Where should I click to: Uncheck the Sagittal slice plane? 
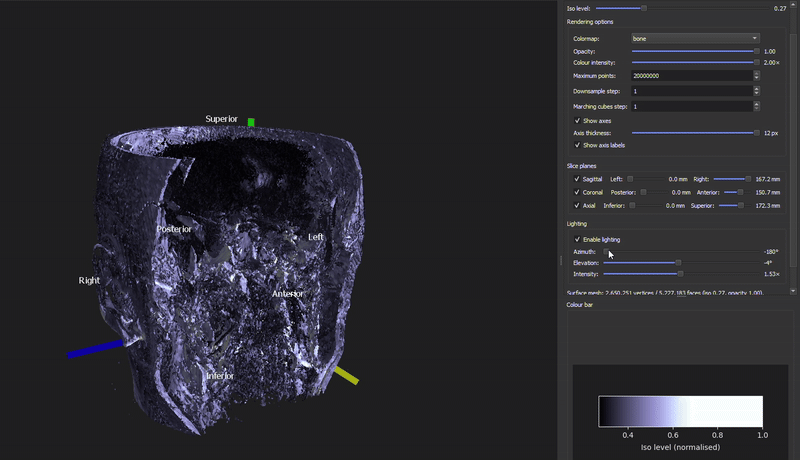[577, 179]
